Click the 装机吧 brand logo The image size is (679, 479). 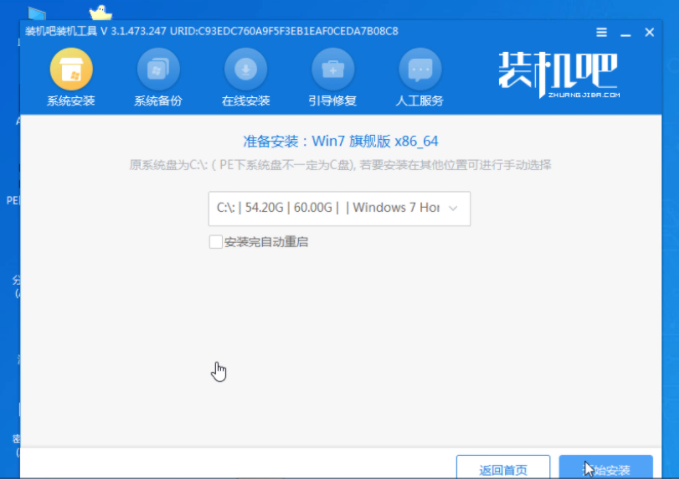[x=560, y=76]
